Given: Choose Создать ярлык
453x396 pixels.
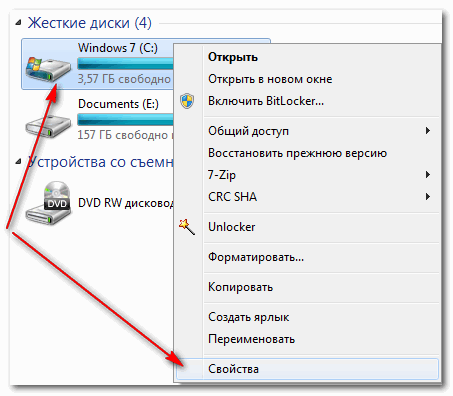Looking at the screenshot, I should coord(307,317).
